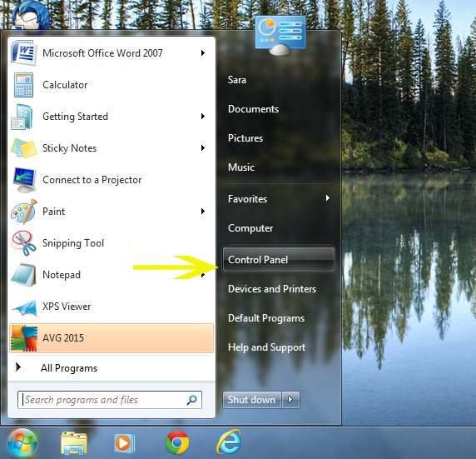Click the Shut down button
This screenshot has width=476, height=459.
(x=252, y=399)
